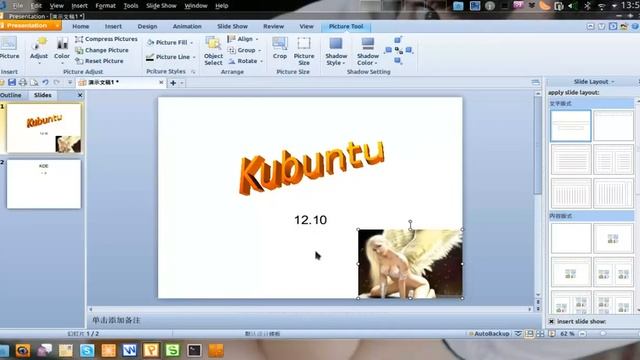Switch to the Home ribbon tab
Viewport: 640px width, 360px height.
pyautogui.click(x=80, y=26)
